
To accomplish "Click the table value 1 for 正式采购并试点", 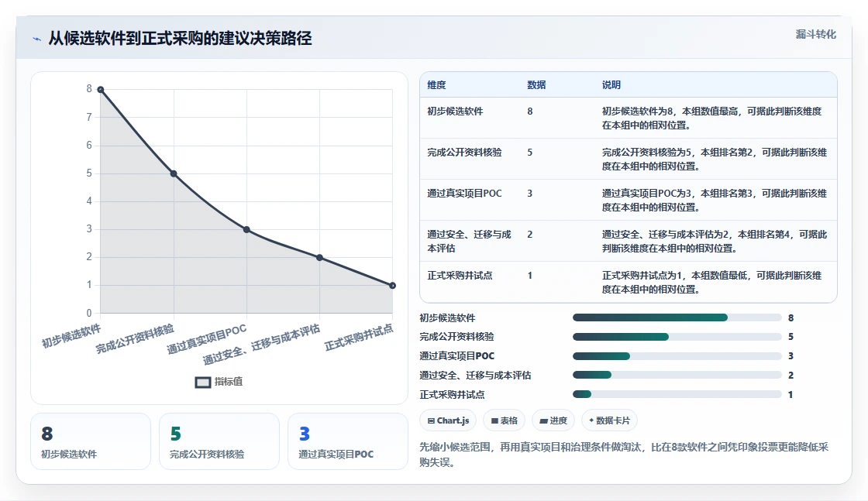I will coord(530,276).
